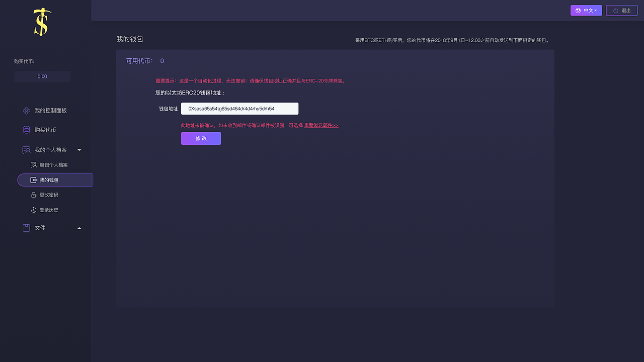Go to 购买代币 menu item
644x362 pixels.
[x=45, y=130]
